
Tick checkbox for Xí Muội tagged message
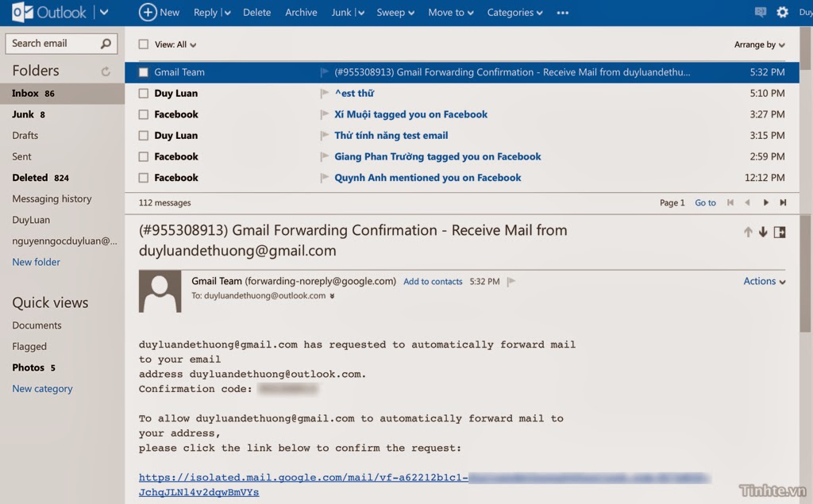143,114
